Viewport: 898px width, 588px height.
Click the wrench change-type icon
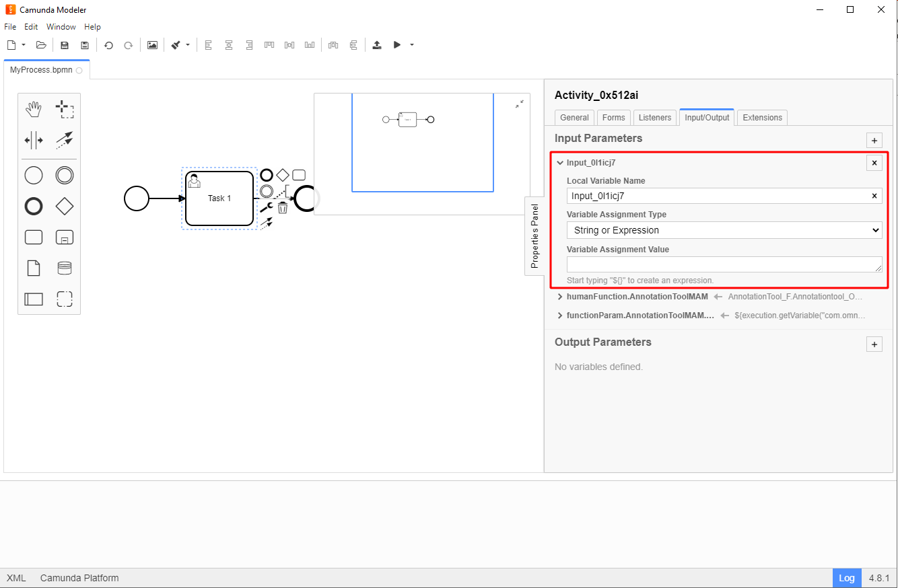(266, 208)
